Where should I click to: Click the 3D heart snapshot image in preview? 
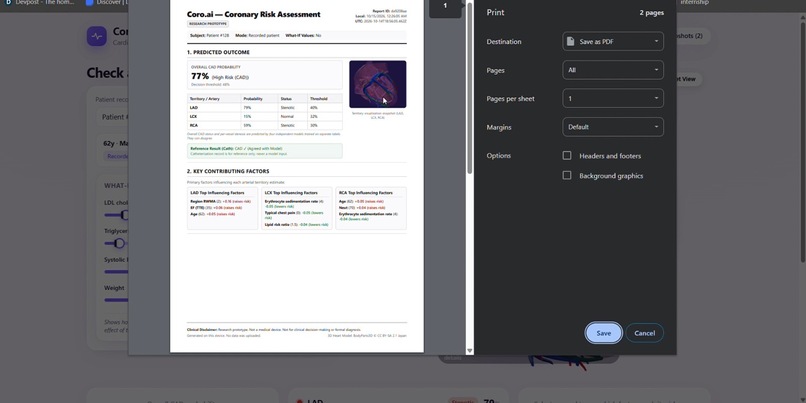pos(378,84)
